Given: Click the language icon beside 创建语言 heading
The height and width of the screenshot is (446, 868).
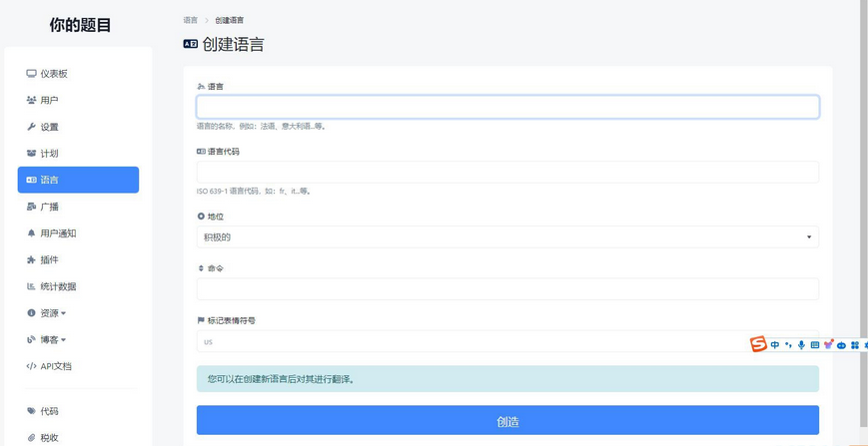Looking at the screenshot, I should (191, 44).
